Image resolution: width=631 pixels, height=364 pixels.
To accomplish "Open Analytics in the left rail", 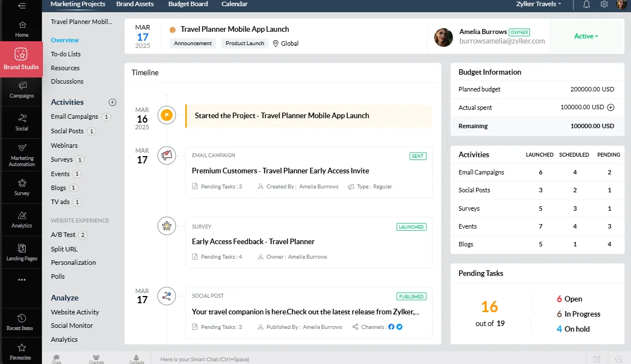I will (22, 220).
